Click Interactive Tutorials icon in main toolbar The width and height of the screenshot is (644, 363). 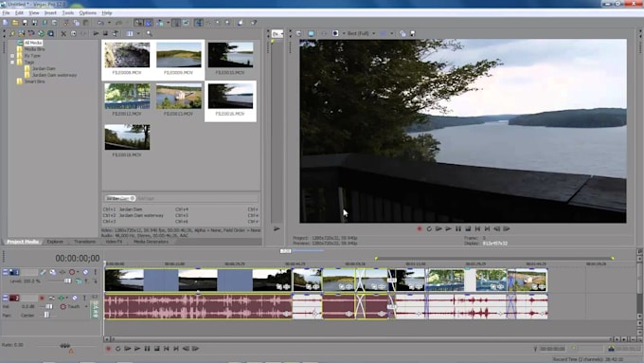[241, 23]
